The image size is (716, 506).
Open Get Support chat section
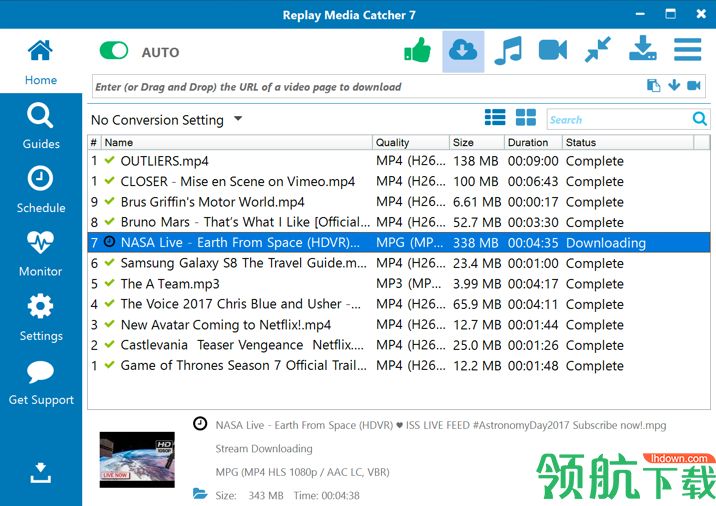coord(41,383)
